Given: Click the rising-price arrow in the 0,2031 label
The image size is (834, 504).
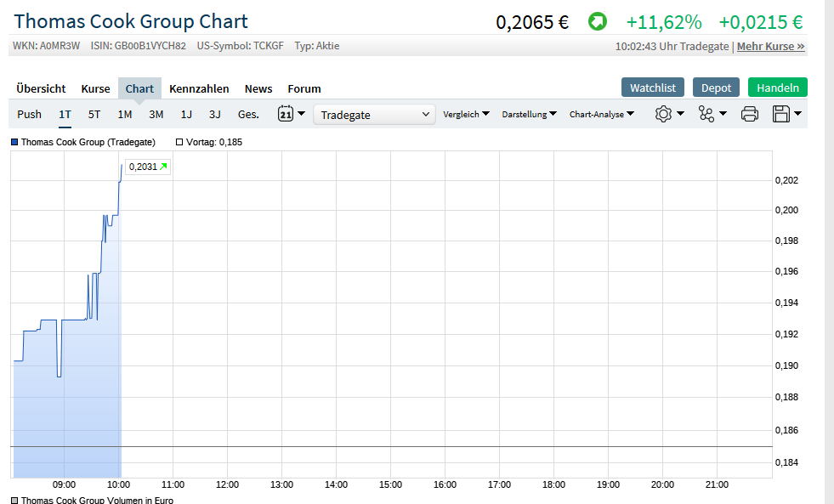Looking at the screenshot, I should (x=162, y=167).
